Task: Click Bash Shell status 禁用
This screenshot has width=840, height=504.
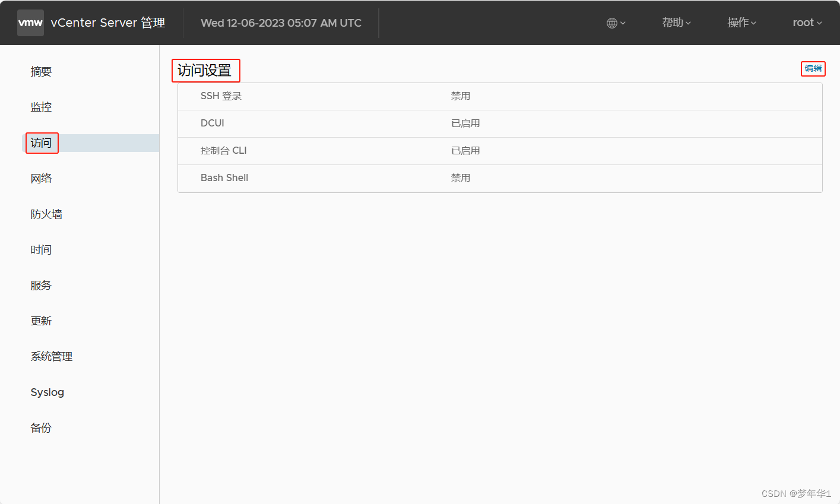Action: (461, 178)
